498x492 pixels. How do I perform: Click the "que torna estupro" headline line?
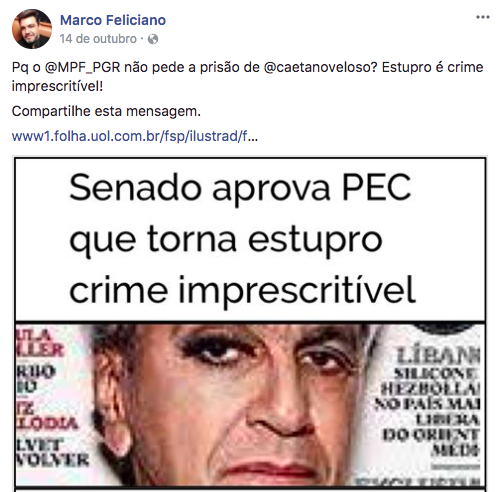(x=226, y=239)
